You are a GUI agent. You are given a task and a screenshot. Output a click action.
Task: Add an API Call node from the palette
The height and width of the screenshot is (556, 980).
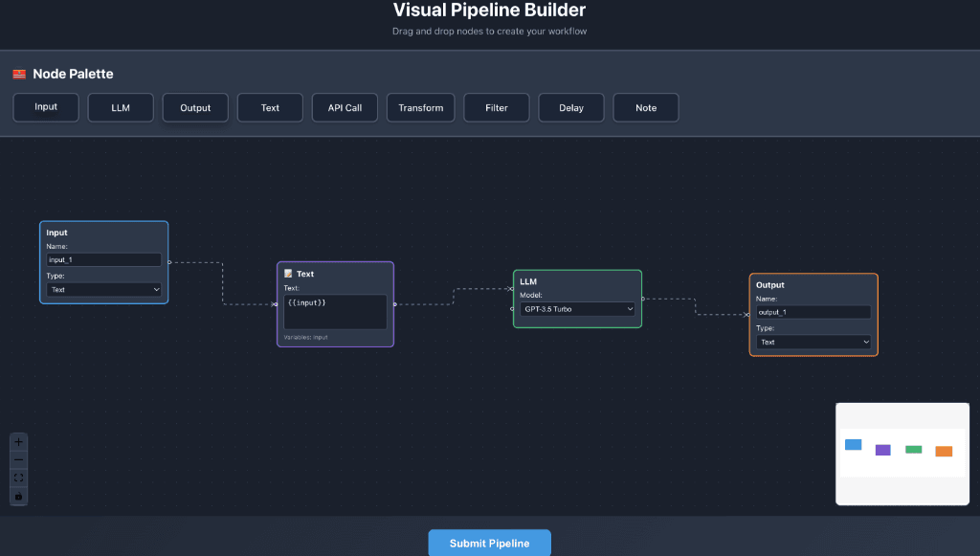345,107
